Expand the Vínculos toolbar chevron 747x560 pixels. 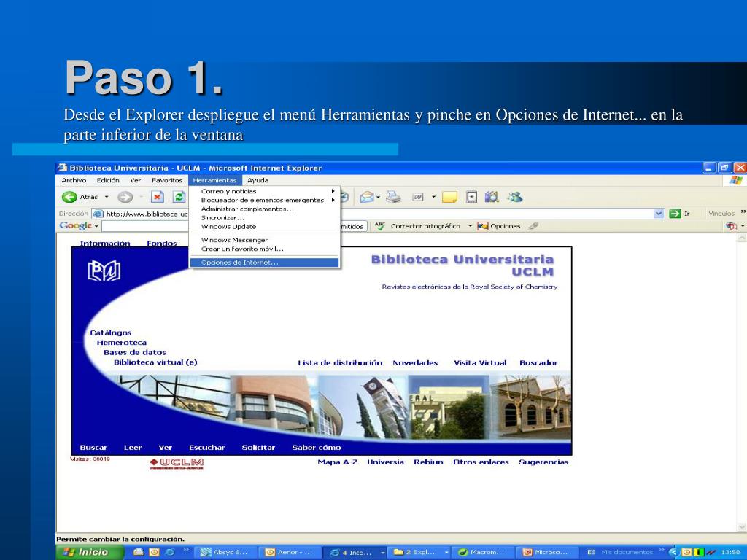tap(743, 212)
